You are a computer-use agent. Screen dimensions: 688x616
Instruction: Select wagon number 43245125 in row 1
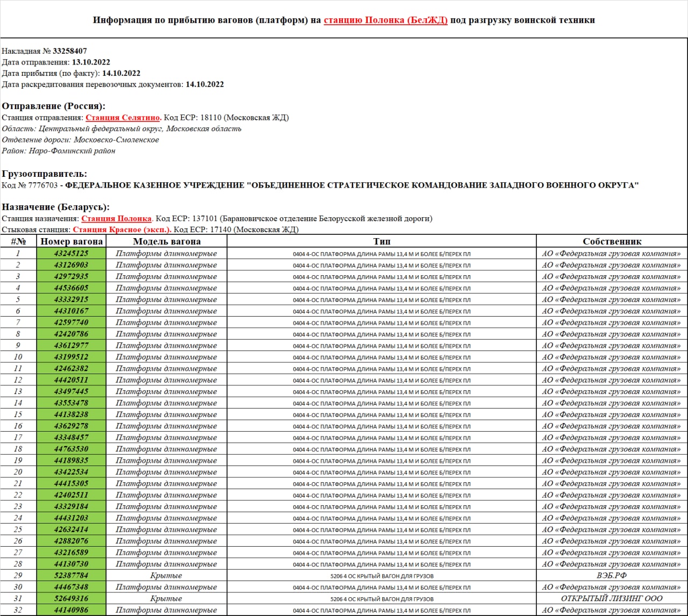pyautogui.click(x=71, y=253)
